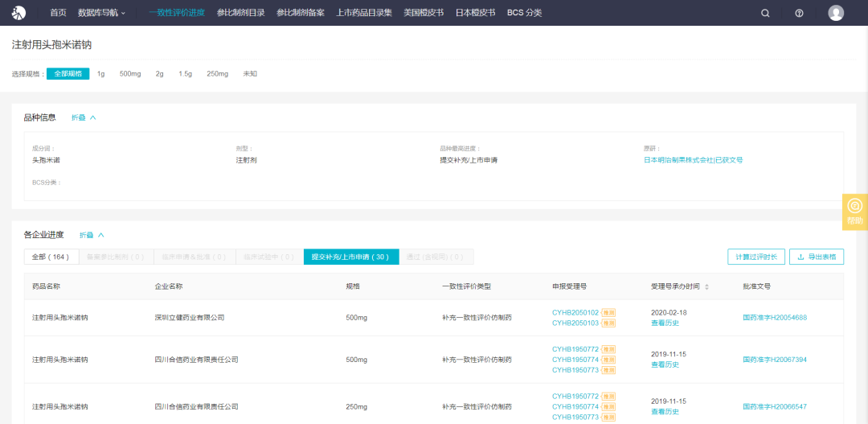
Task: Select the 500mg specification filter
Action: pyautogui.click(x=130, y=74)
